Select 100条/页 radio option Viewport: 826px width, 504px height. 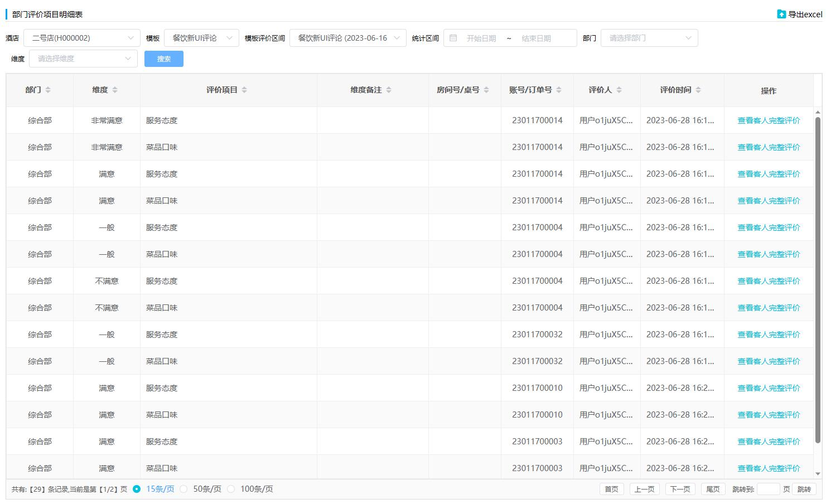[x=231, y=489]
